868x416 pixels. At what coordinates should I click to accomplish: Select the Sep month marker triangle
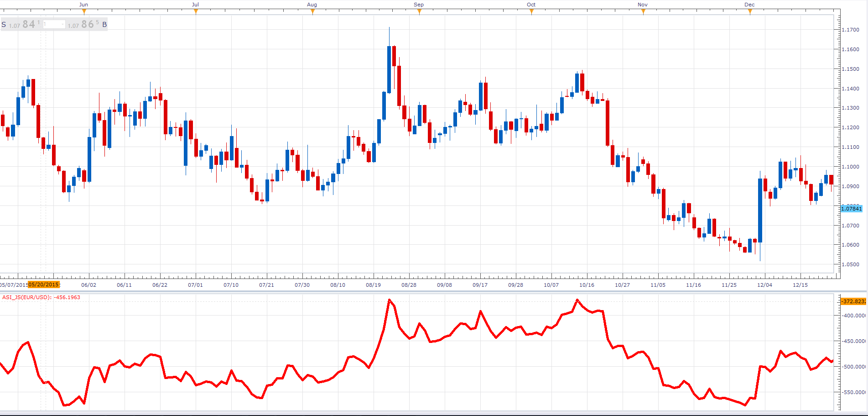pos(419,12)
